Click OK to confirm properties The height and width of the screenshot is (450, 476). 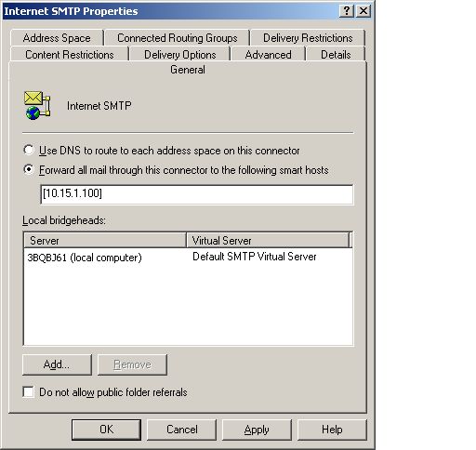[106, 430]
